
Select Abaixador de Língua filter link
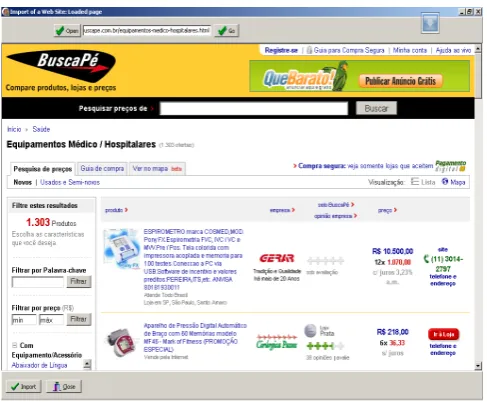[39, 365]
